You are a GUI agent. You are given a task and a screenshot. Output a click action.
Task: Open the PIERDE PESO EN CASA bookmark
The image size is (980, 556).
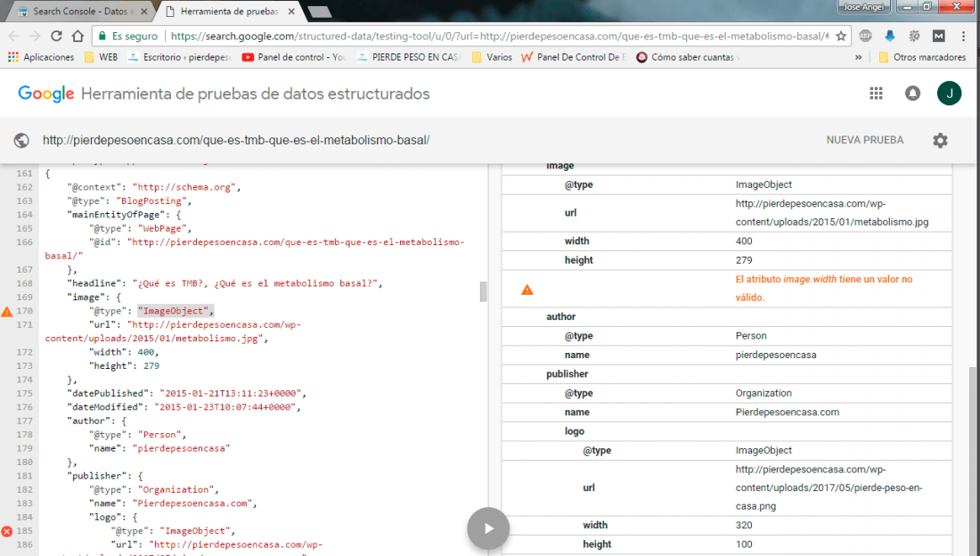tap(409, 57)
